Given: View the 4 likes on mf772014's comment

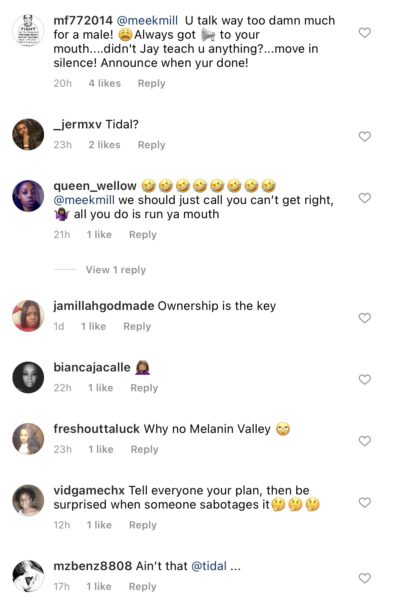Looking at the screenshot, I should click(x=104, y=83).
